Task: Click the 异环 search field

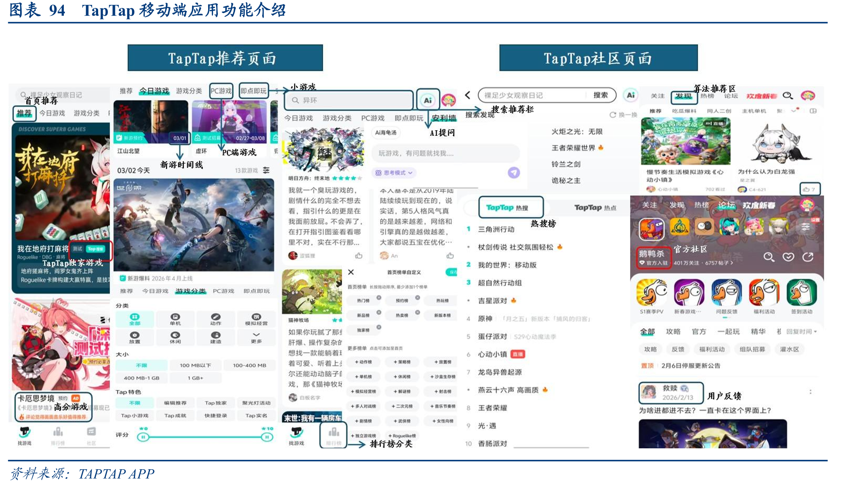Action: (349, 100)
